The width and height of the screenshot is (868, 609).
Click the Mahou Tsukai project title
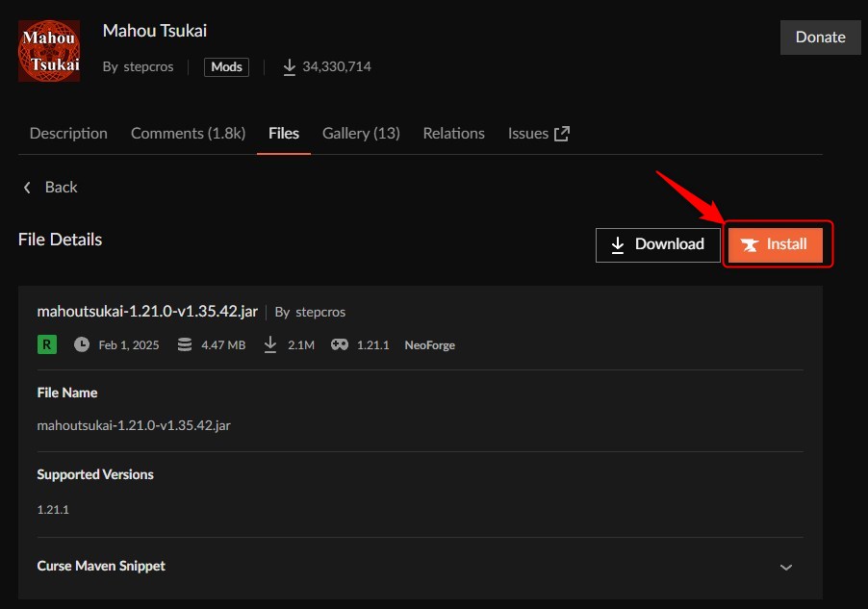[155, 31]
